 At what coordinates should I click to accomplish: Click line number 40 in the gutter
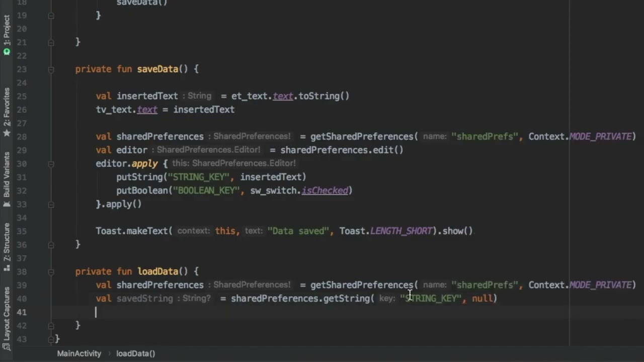[x=21, y=299]
